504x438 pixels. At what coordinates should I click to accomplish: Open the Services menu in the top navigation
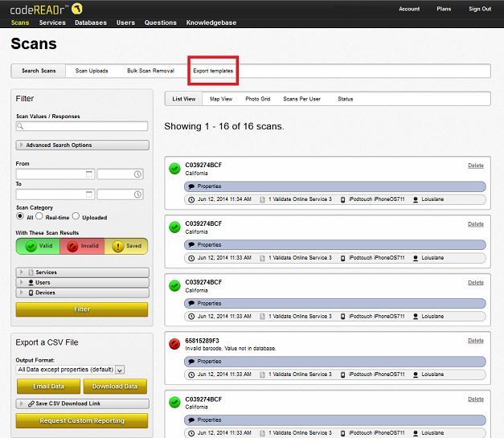coord(52,23)
